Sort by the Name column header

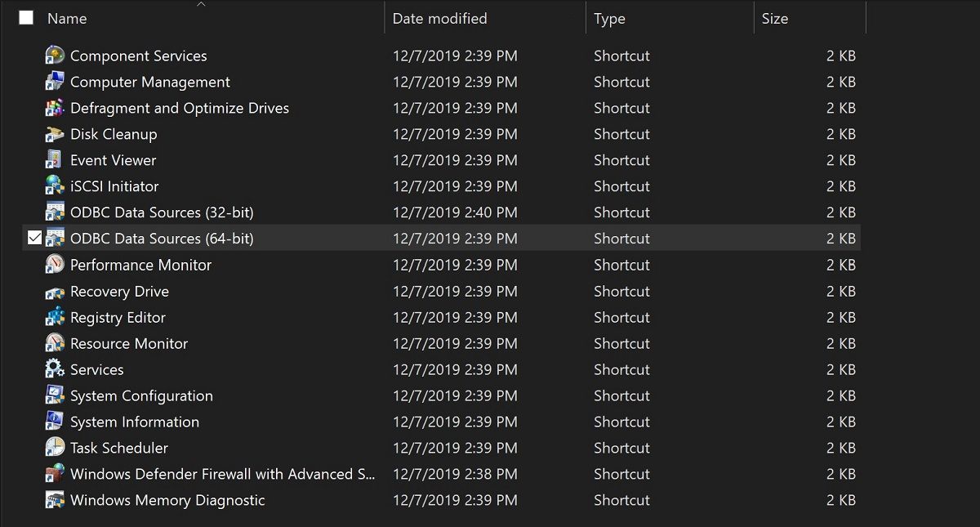pos(67,18)
